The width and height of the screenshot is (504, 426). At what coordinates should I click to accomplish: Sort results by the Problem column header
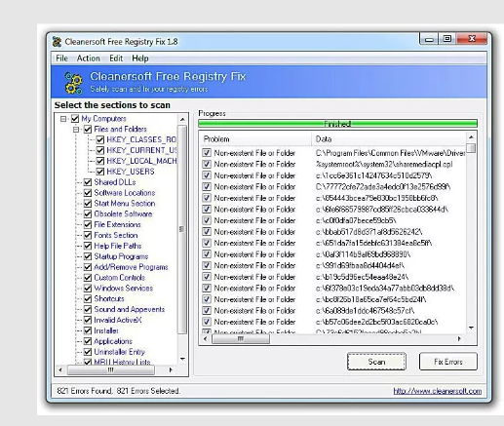click(255, 139)
